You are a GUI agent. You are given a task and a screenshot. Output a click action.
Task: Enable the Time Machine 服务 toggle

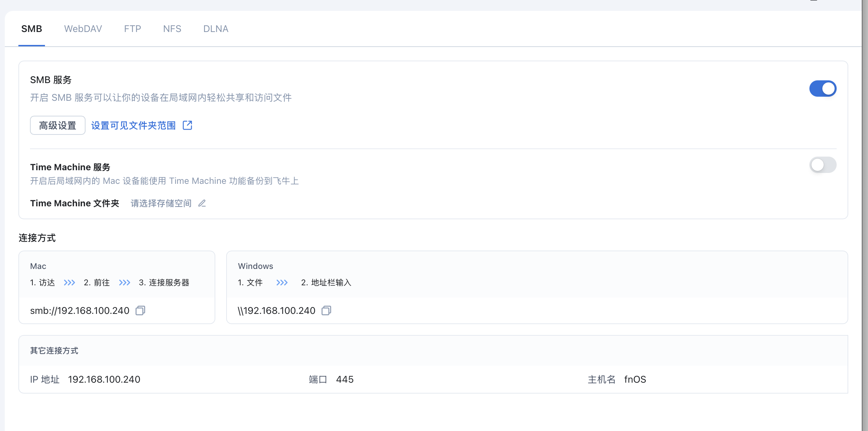point(823,165)
